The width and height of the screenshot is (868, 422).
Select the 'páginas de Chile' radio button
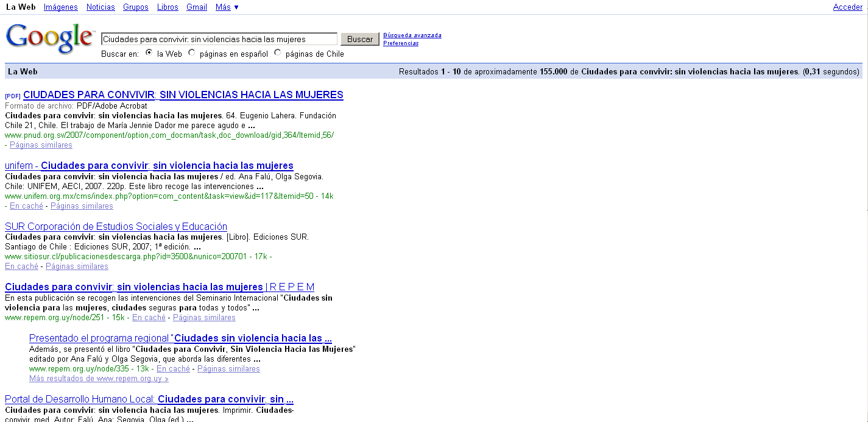coord(278,53)
